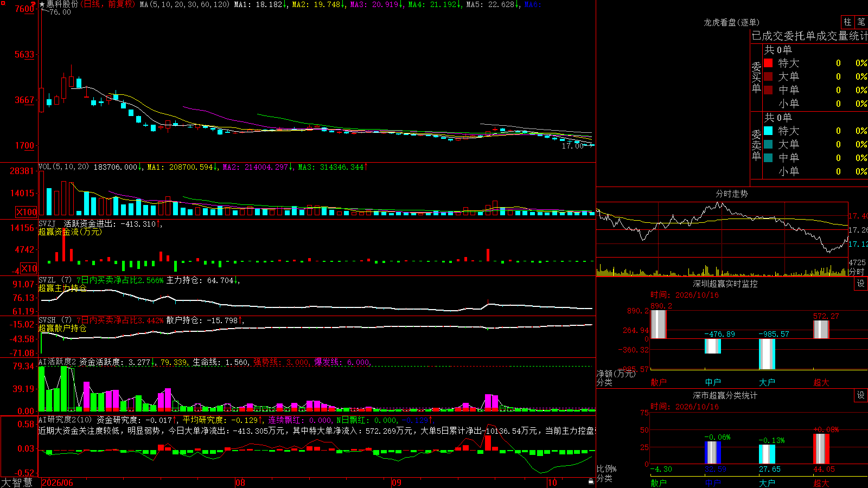Screen dimensions: 868x488
Task: Click the teal 大单 sell swatch
Action: click(768, 144)
